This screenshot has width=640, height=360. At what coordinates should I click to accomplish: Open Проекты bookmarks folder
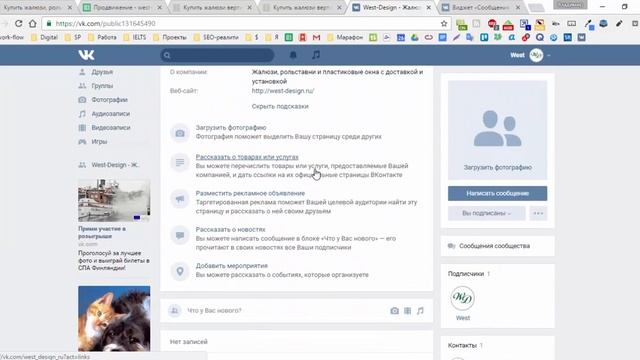[x=170, y=37]
